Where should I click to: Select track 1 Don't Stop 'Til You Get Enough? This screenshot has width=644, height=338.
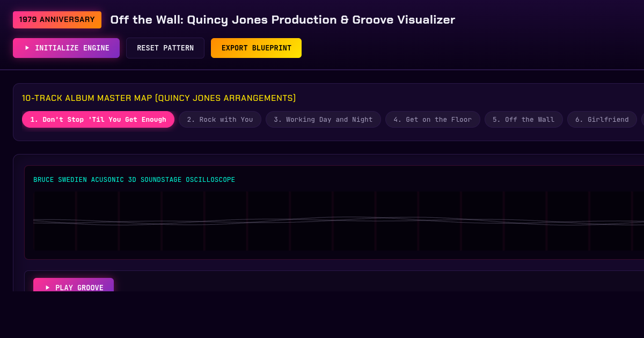98,120
